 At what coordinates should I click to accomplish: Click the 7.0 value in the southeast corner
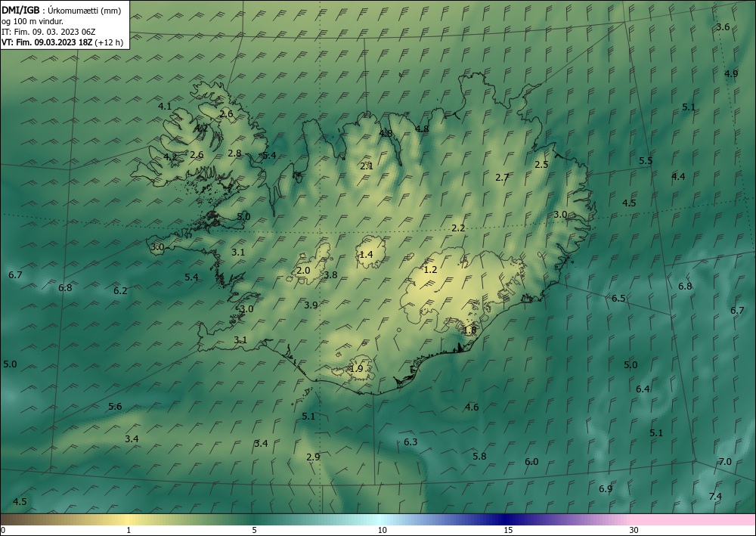[725, 462]
